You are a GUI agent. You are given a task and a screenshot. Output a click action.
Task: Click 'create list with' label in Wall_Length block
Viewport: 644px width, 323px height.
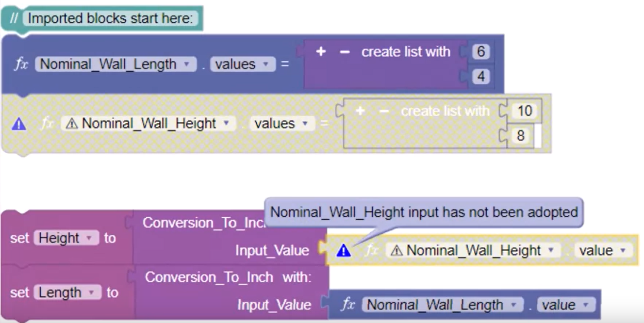pos(406,51)
